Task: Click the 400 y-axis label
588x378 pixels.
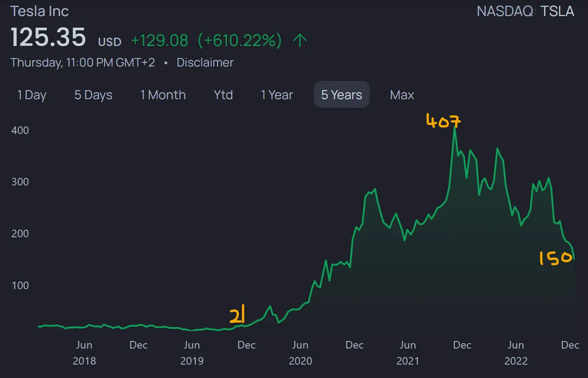Action: click(20, 130)
